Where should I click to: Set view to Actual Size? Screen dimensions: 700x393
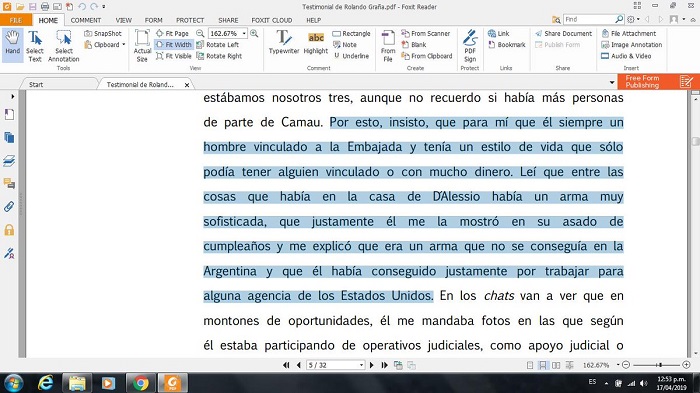coord(142,46)
